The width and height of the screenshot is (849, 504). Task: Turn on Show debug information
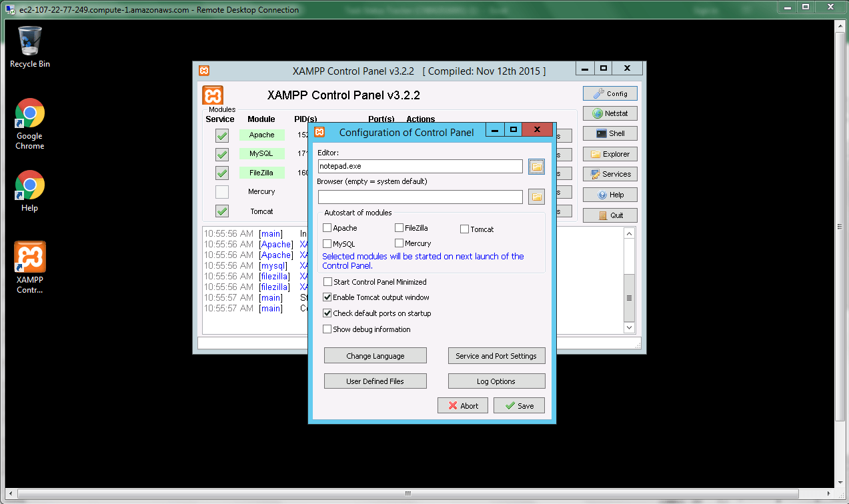click(x=327, y=329)
